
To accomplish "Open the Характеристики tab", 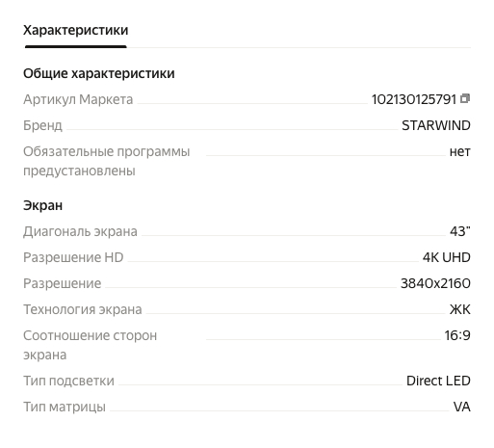I will coord(76,30).
